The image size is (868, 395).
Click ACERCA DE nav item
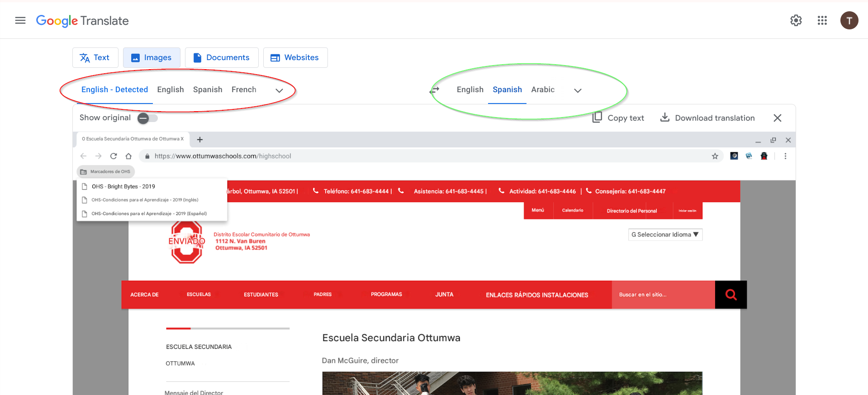pyautogui.click(x=144, y=295)
